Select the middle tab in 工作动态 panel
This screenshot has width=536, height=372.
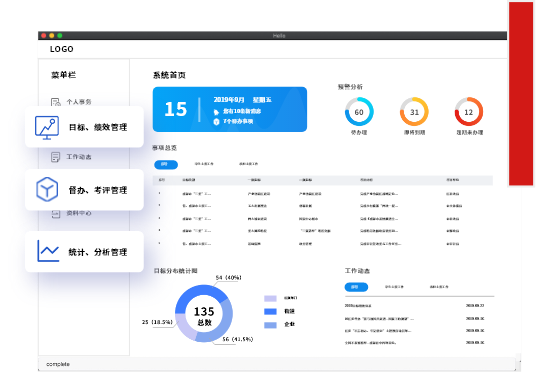394,287
